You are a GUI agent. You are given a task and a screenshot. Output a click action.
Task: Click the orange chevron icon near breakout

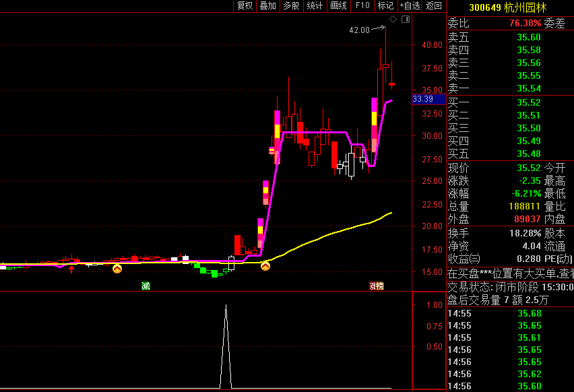click(265, 266)
